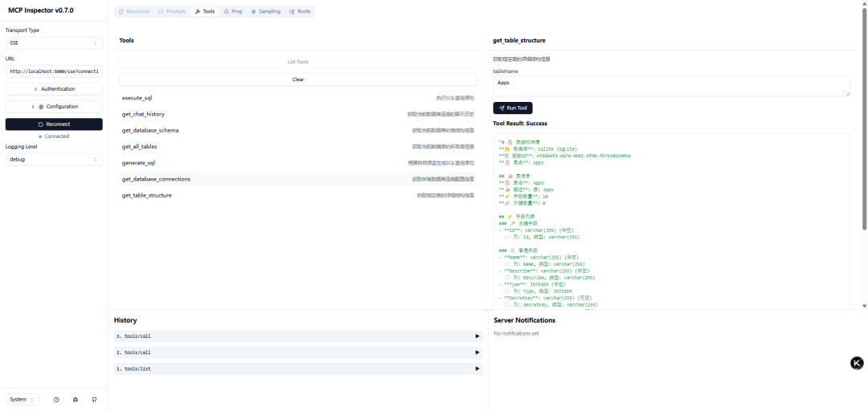
Task: Click the Clear button
Action: pos(298,79)
